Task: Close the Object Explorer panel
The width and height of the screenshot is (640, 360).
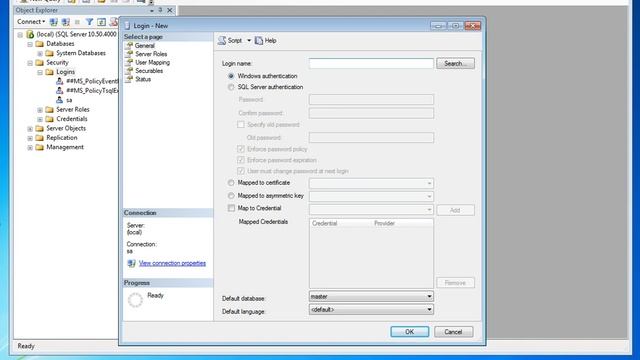Action: coord(170,10)
